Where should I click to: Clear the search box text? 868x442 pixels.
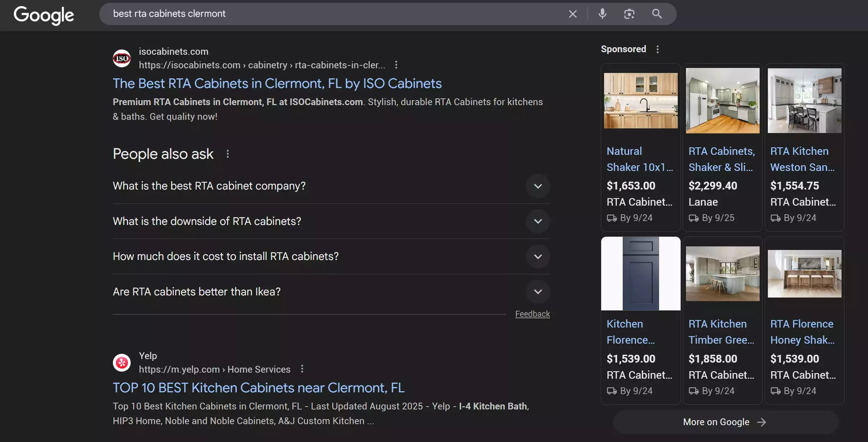pos(573,14)
